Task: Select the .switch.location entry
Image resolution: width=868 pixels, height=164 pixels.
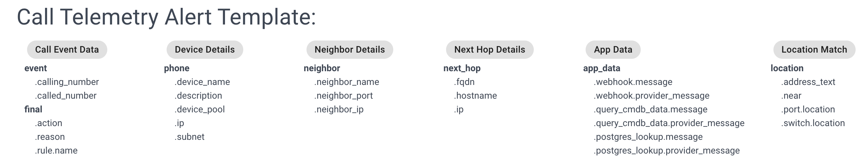Action: (813, 123)
